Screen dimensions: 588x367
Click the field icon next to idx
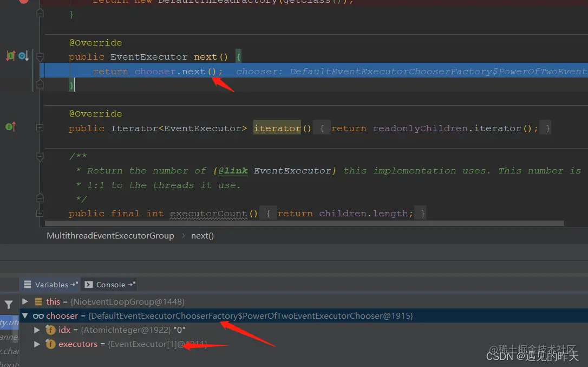coord(51,330)
